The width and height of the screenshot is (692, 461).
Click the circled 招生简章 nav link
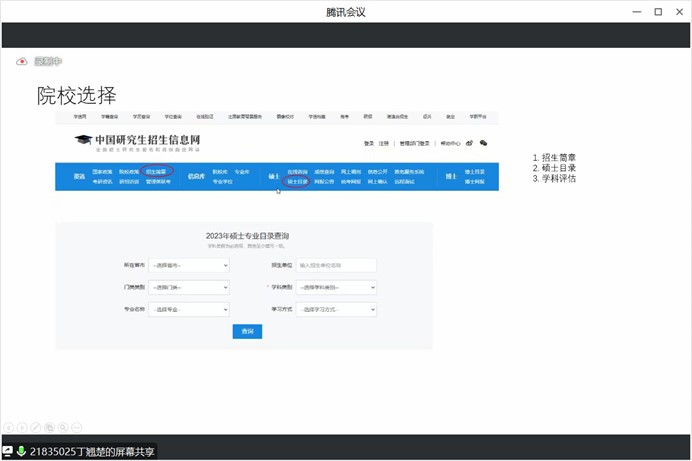[156, 172]
